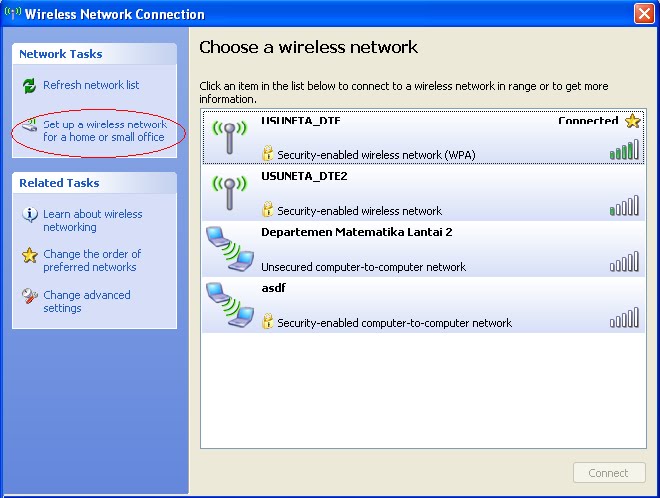Close the Wireless Network Connection window

tap(644, 14)
